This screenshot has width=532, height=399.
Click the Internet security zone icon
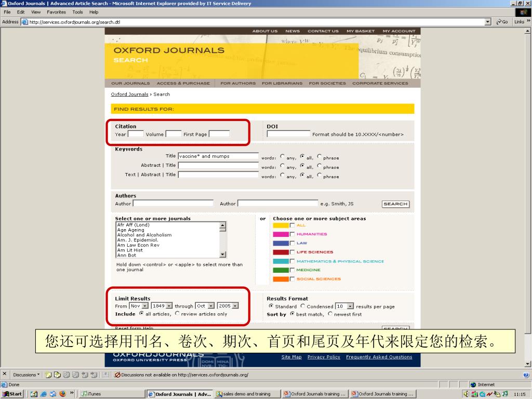[473, 384]
